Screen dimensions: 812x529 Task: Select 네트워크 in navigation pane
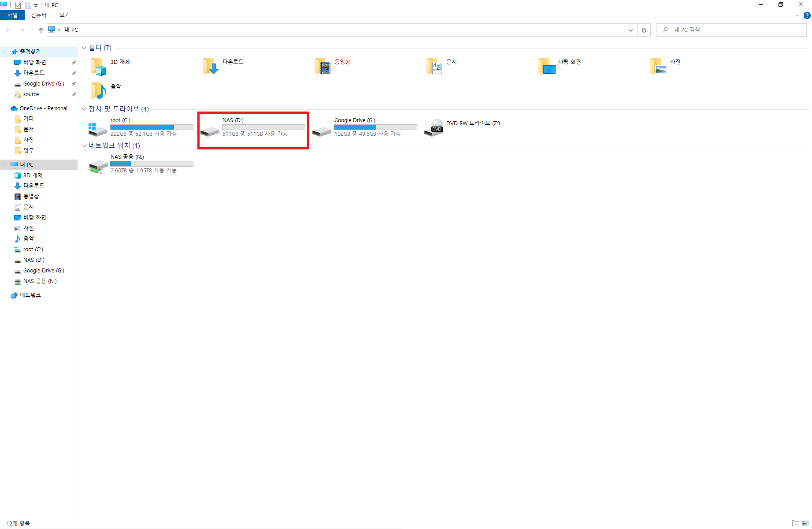tap(30, 295)
